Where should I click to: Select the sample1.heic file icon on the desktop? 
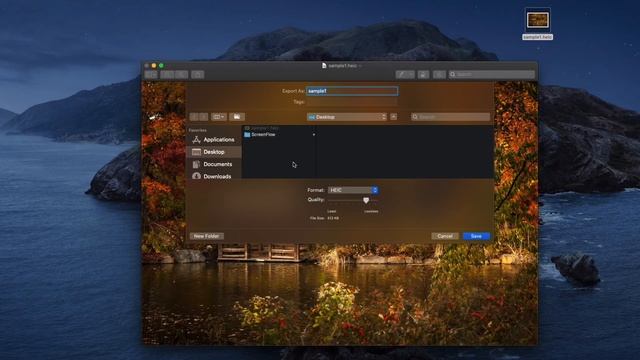click(x=537, y=20)
